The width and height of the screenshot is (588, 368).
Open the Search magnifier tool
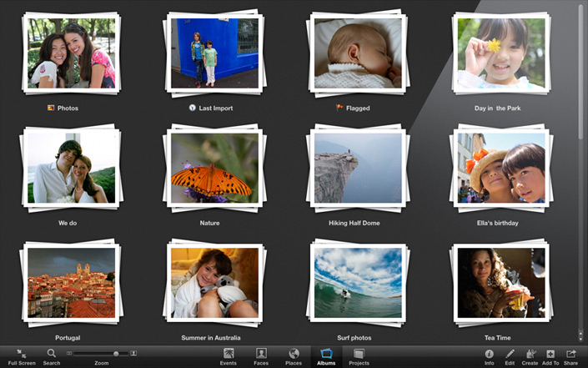52,353
